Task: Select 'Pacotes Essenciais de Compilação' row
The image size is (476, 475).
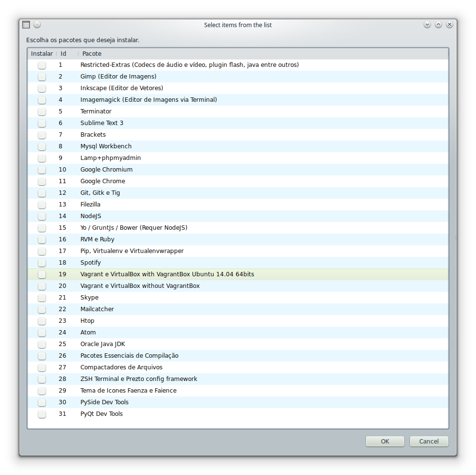Action: (238, 356)
